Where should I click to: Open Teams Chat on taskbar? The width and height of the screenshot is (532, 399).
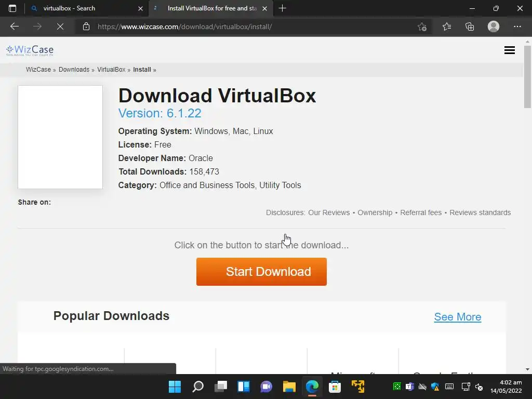coord(267,387)
